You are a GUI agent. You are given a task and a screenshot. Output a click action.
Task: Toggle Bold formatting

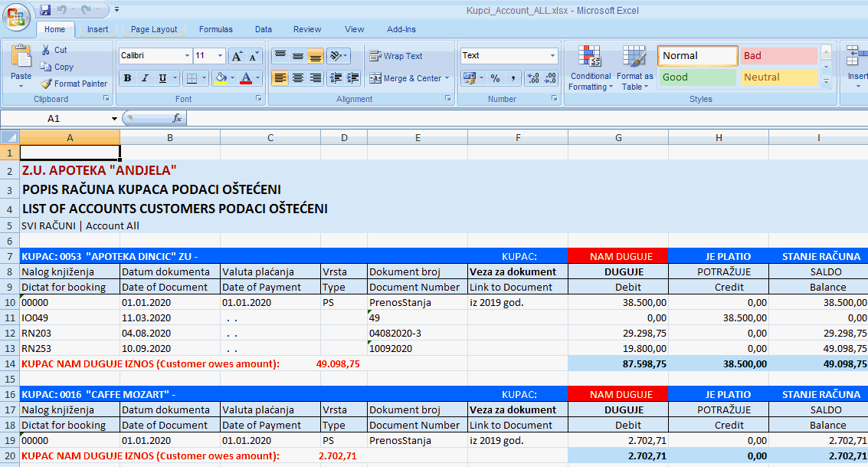(128, 78)
